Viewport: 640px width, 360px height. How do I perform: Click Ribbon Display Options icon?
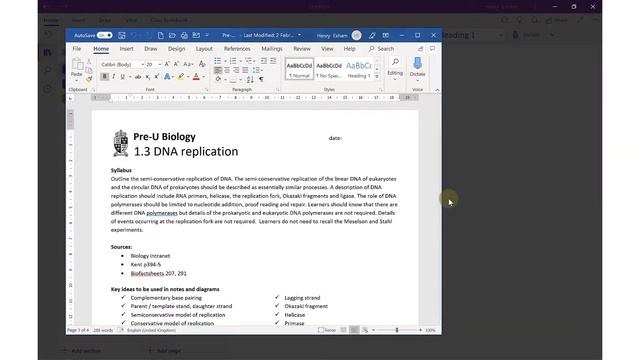point(385,36)
